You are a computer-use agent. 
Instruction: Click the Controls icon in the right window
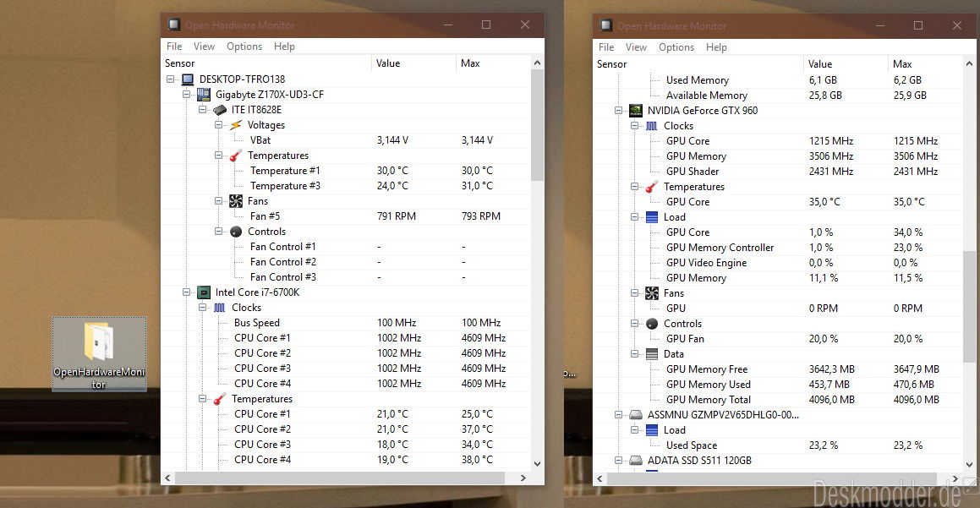tap(652, 324)
